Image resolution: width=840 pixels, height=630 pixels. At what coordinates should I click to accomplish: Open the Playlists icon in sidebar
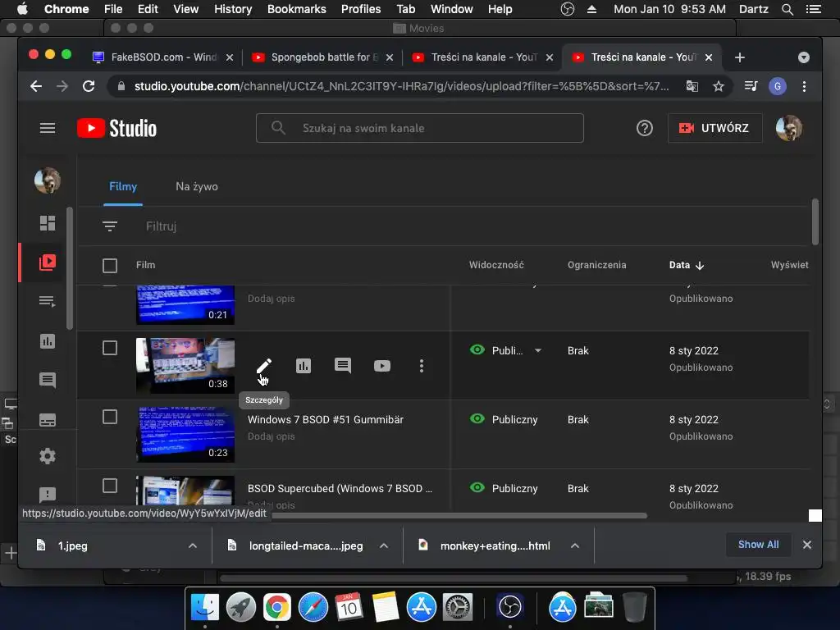[x=47, y=301]
